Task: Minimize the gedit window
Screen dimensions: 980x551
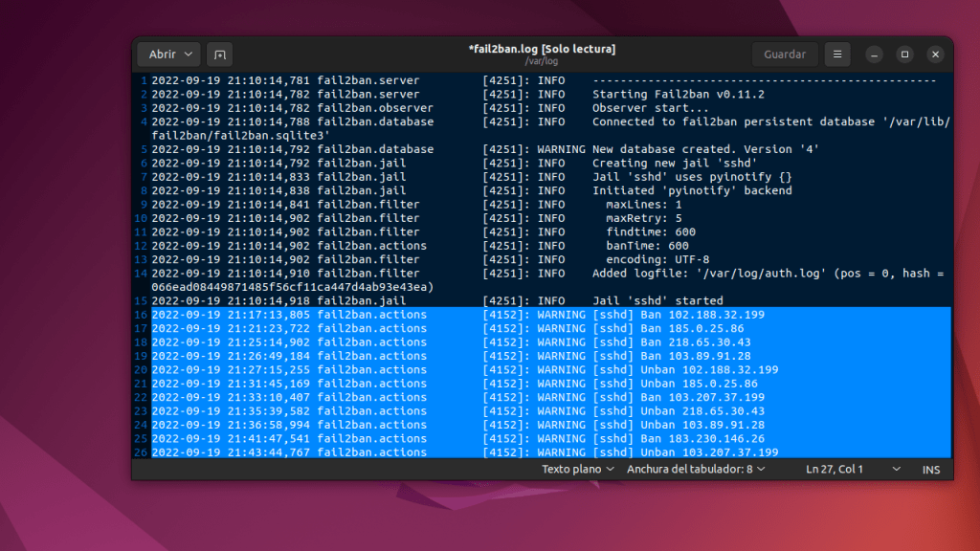Action: [873, 55]
